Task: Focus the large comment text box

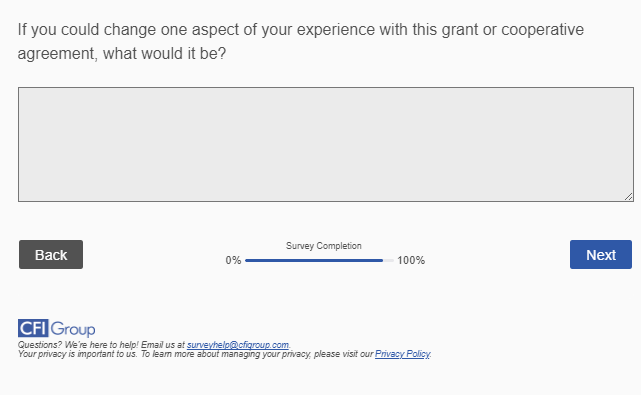Action: coord(326,144)
